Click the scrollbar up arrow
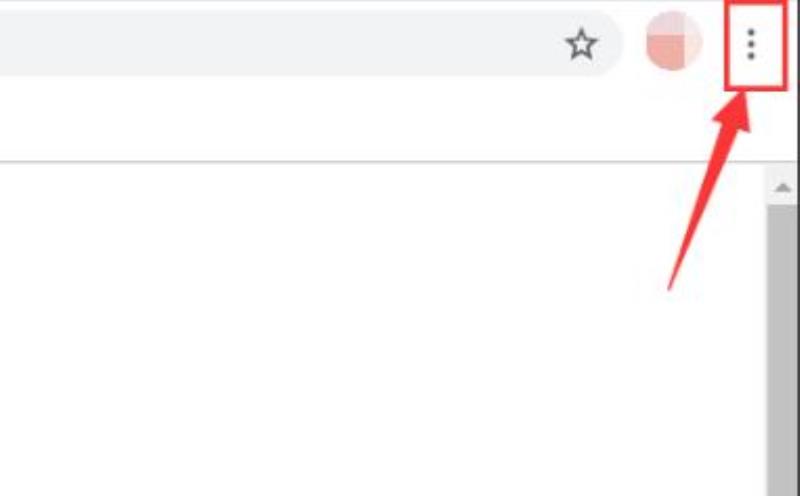The height and width of the screenshot is (496, 800). 782,187
